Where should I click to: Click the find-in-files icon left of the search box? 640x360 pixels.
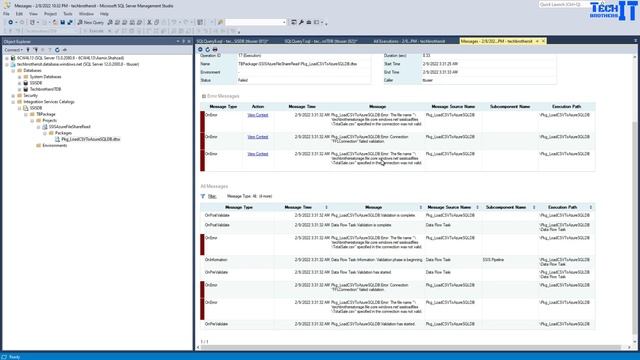click(220, 22)
